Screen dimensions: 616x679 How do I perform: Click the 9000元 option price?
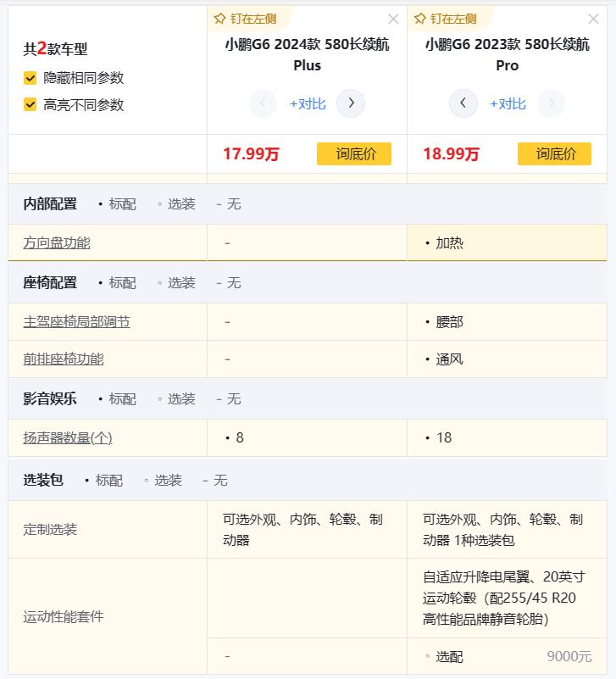click(569, 656)
